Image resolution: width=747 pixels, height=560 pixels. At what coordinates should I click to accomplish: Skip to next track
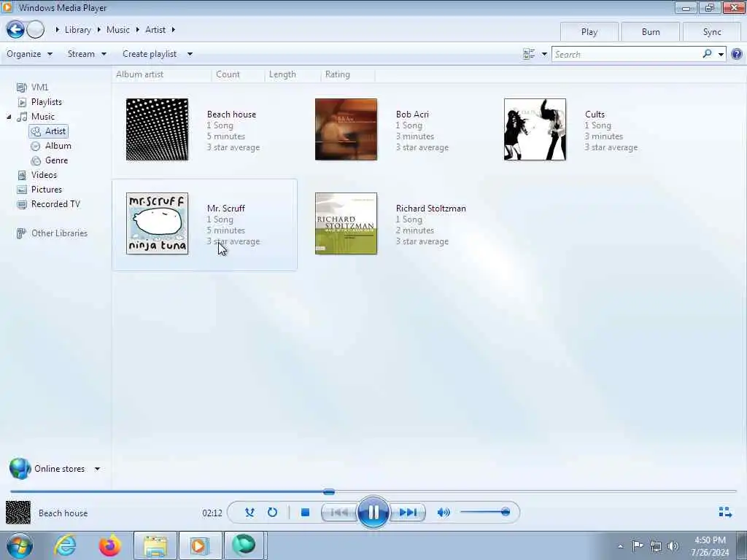click(x=408, y=513)
